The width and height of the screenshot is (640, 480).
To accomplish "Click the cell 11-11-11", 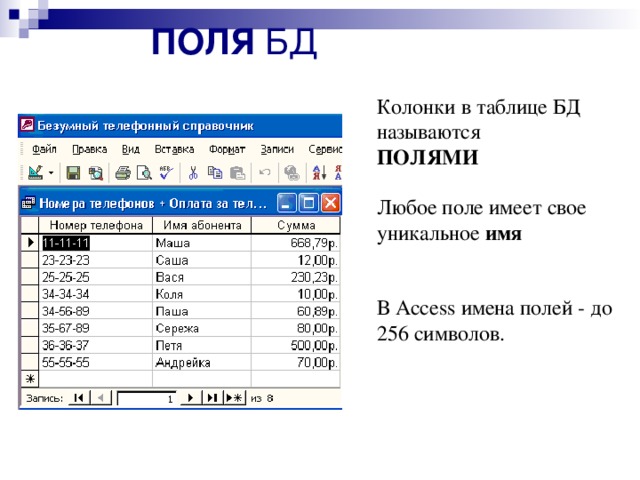I will tap(96, 243).
